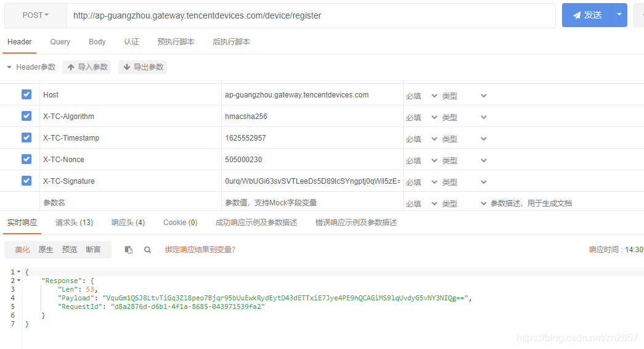Open the 后执行脚本 tab
The width and height of the screenshot is (644, 349).
click(231, 42)
